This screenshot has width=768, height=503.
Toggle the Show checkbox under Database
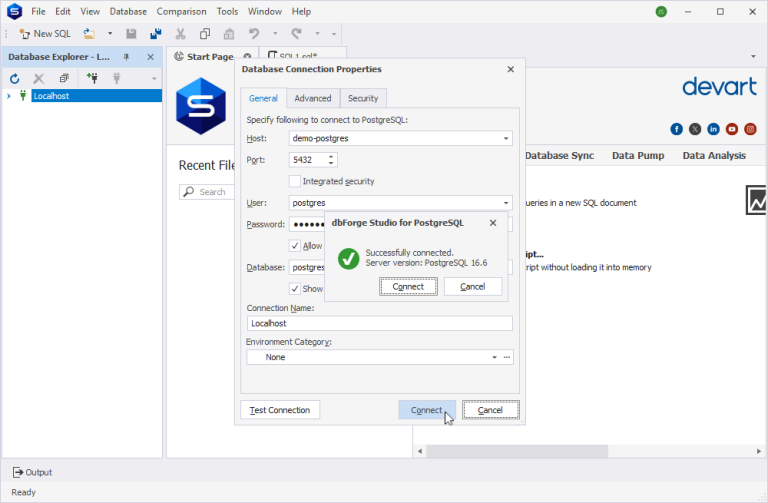click(295, 289)
